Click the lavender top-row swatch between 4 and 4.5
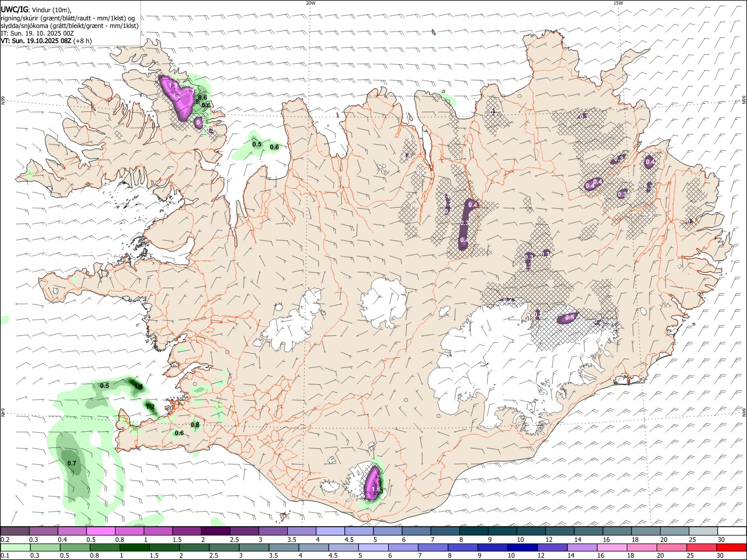 click(x=330, y=531)
